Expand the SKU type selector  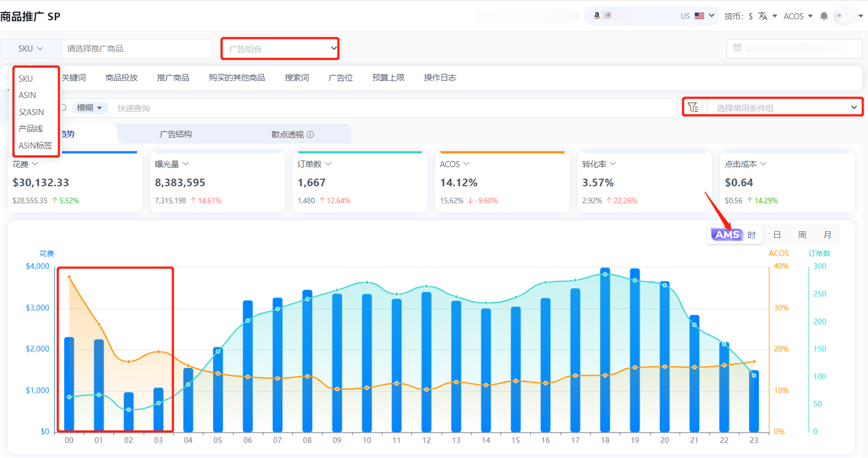click(x=31, y=49)
